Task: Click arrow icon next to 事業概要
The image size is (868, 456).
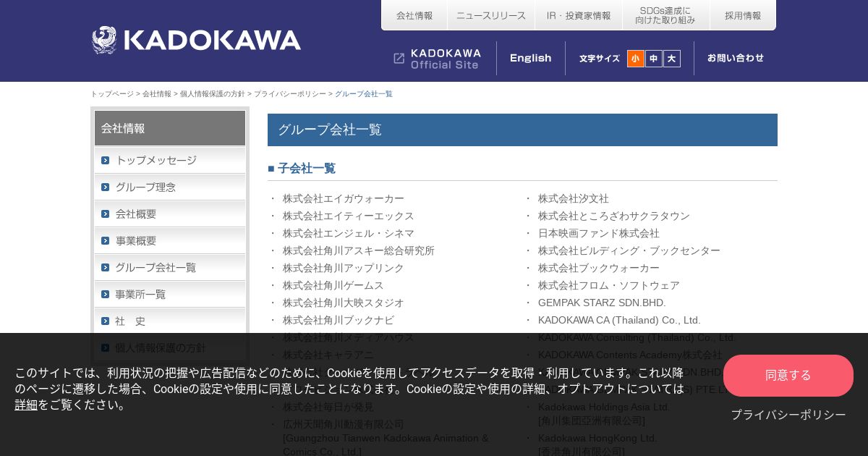Action: (106, 240)
